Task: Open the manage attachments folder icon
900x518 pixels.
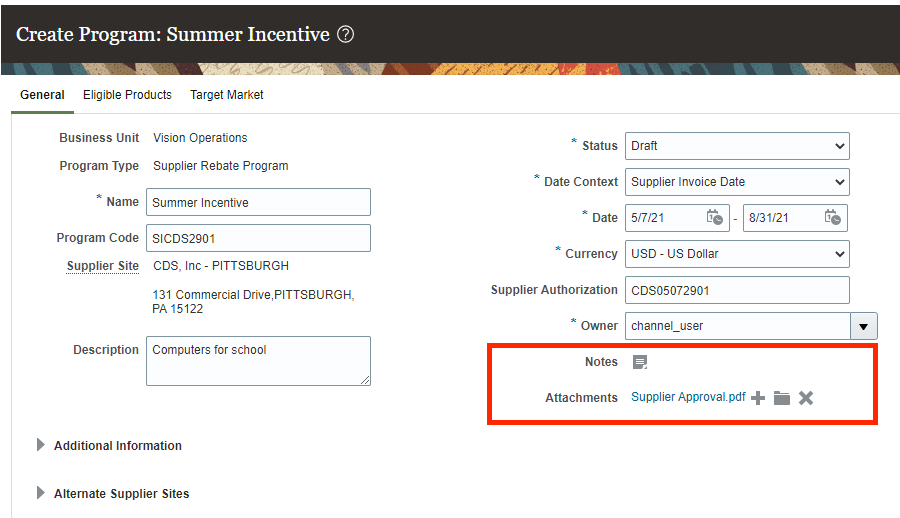Action: [x=782, y=398]
